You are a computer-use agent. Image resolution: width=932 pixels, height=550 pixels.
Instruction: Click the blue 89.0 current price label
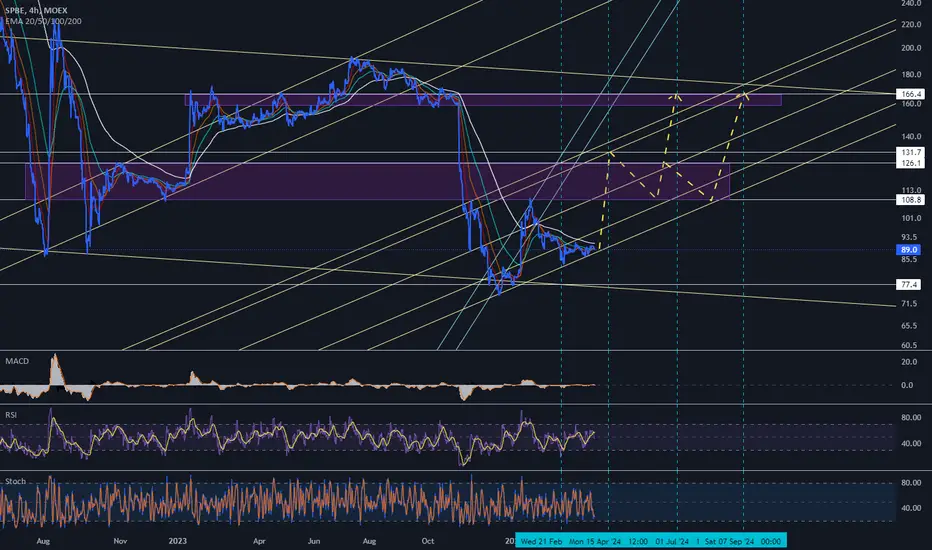coord(909,250)
